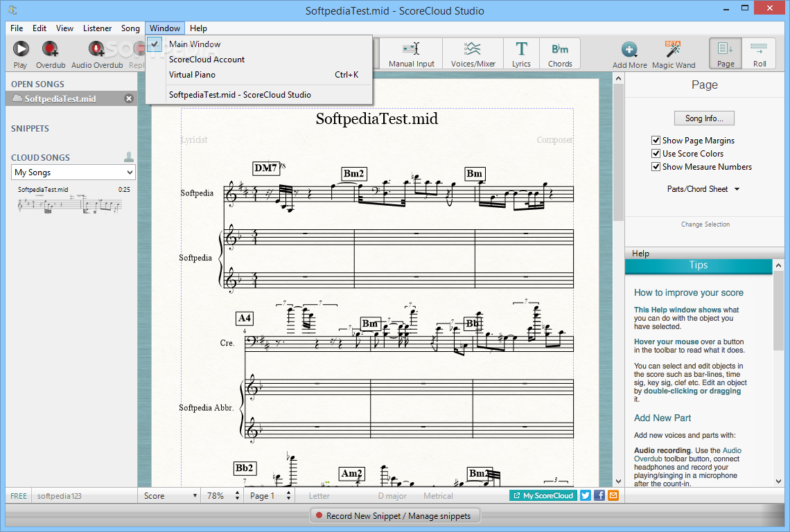Select SoftpediaTest.mid - ScoreCloud Studio window entry
This screenshot has height=532, width=790.
coord(259,95)
